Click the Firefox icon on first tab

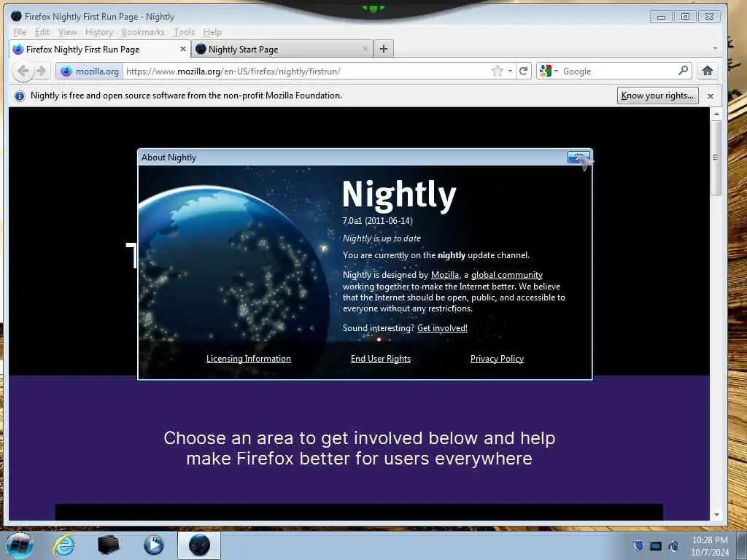tap(18, 49)
